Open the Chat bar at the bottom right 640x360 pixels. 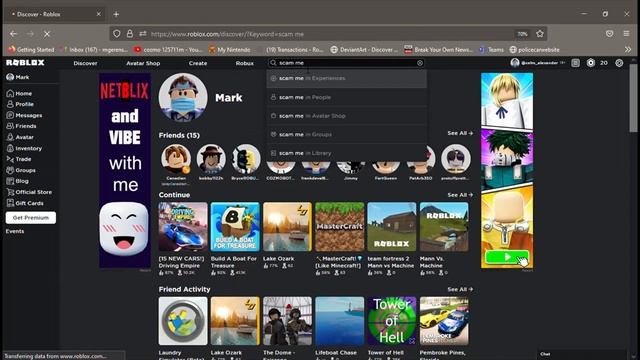pyautogui.click(x=581, y=354)
